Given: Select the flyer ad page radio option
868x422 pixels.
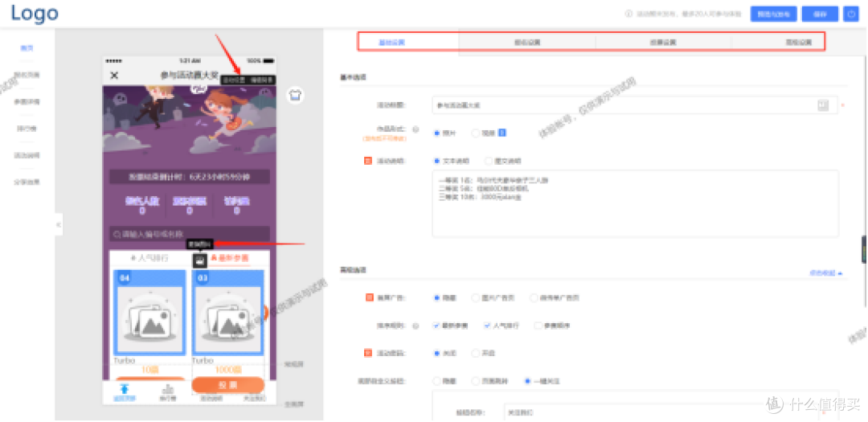Looking at the screenshot, I should 534,298.
